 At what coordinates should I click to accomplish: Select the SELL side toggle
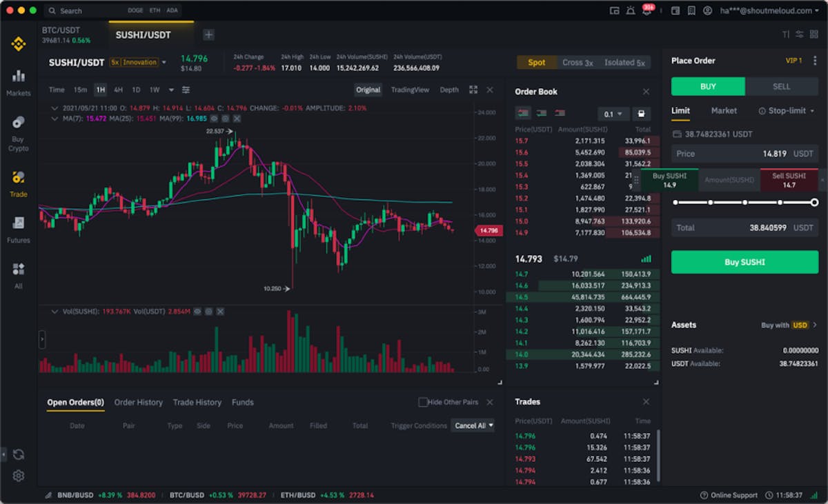782,86
